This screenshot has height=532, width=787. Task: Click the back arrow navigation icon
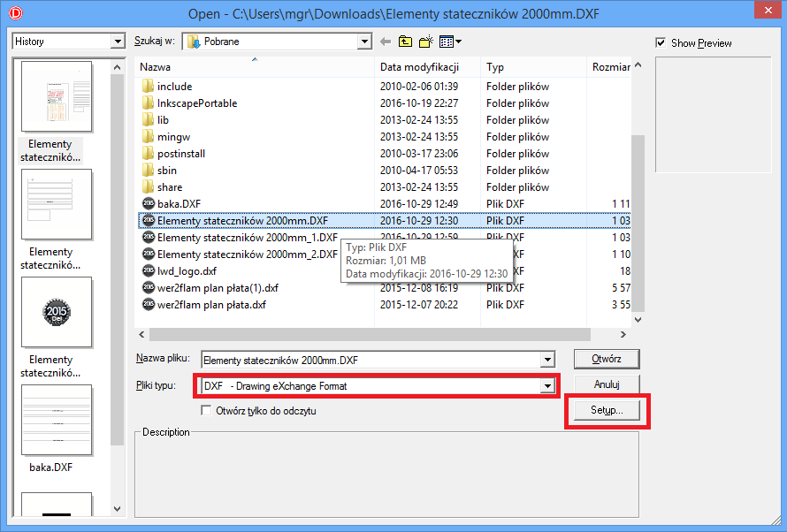pos(386,42)
